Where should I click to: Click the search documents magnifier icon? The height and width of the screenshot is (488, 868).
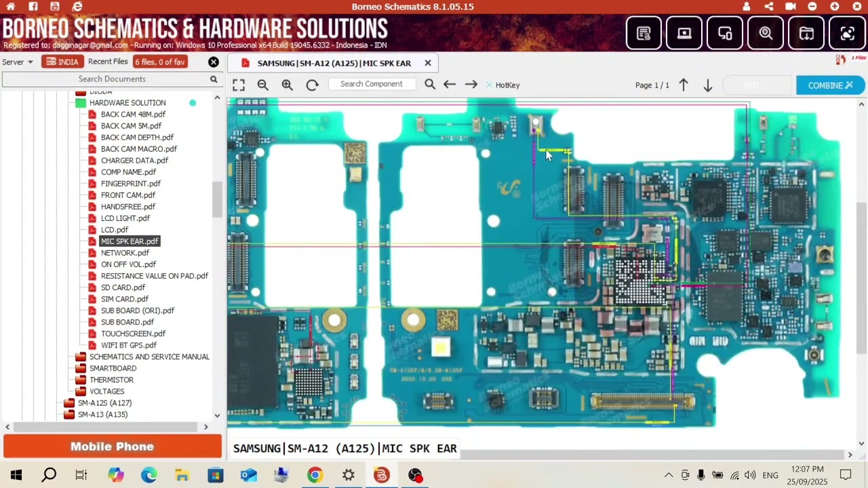click(214, 79)
